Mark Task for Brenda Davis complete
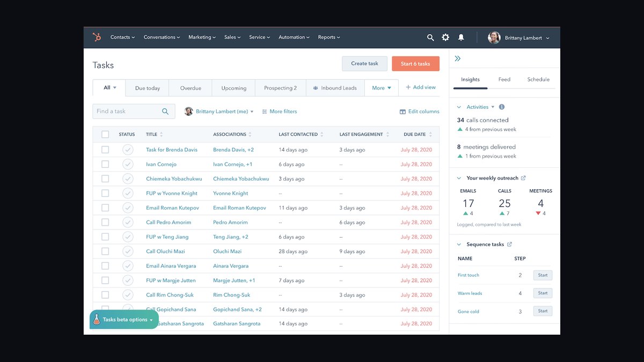644x362 pixels. click(x=128, y=150)
